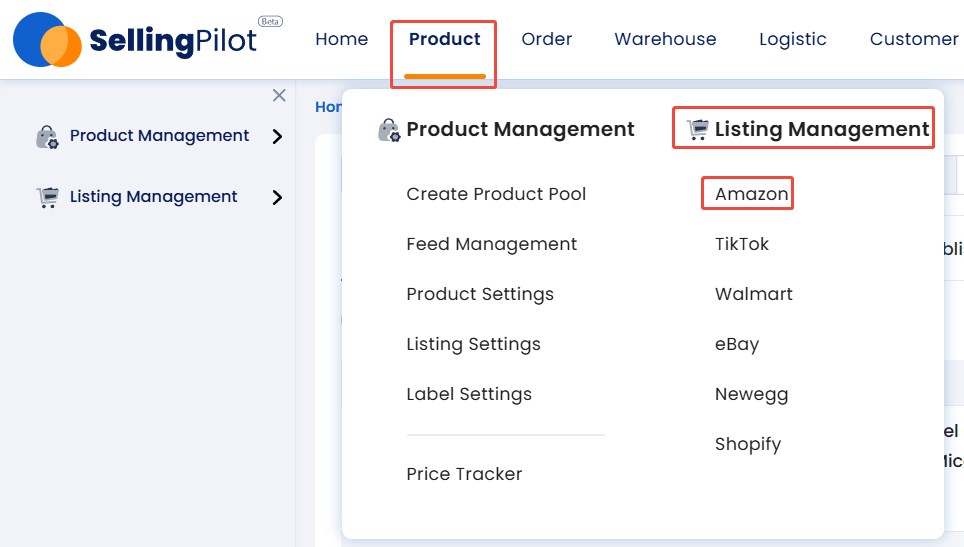Open the Home menu
This screenshot has height=547, width=964.
[341, 39]
